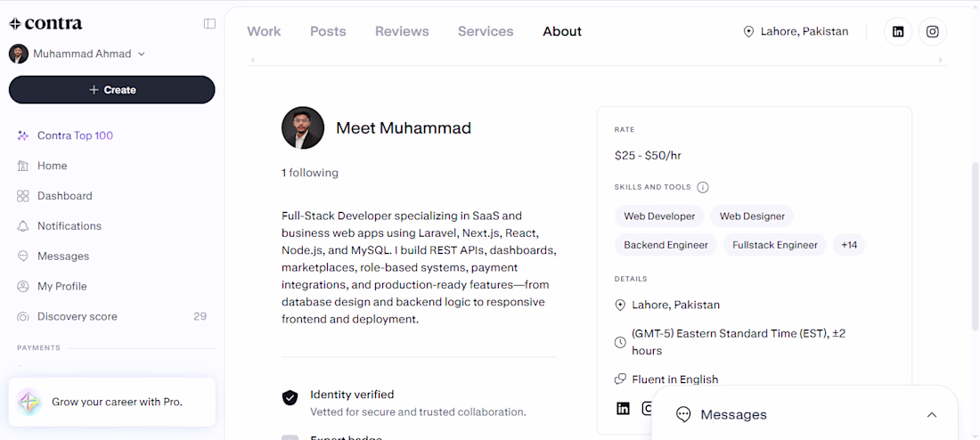Open the Dashboard page

coord(64,196)
